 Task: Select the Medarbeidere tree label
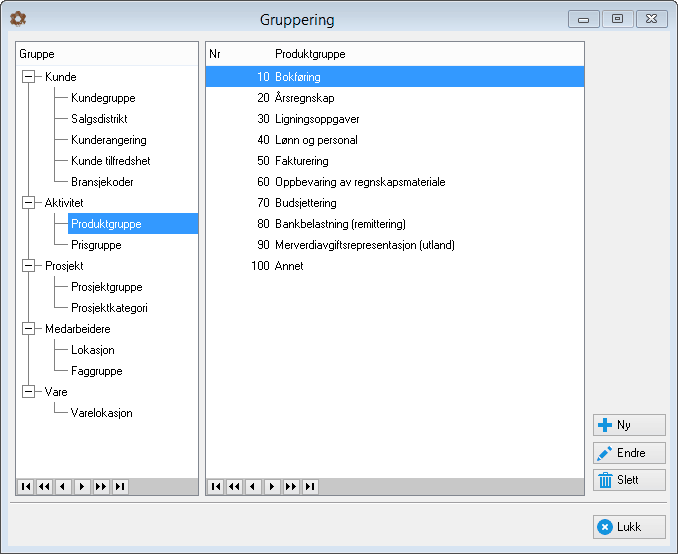point(78,329)
